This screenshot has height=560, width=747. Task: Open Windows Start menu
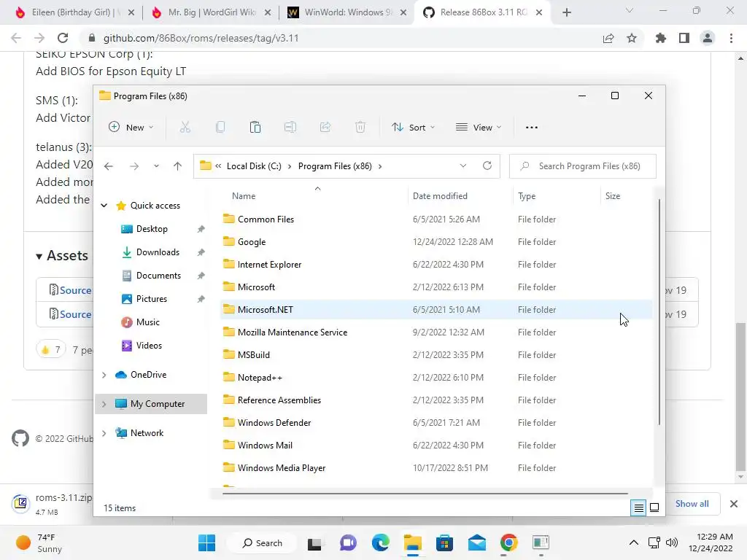pos(206,542)
